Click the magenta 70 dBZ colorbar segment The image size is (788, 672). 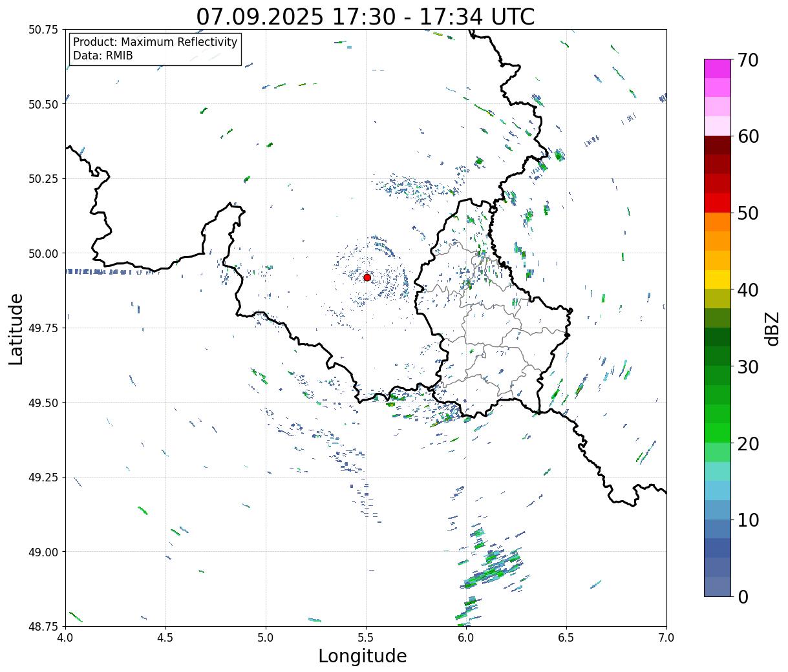[x=718, y=68]
